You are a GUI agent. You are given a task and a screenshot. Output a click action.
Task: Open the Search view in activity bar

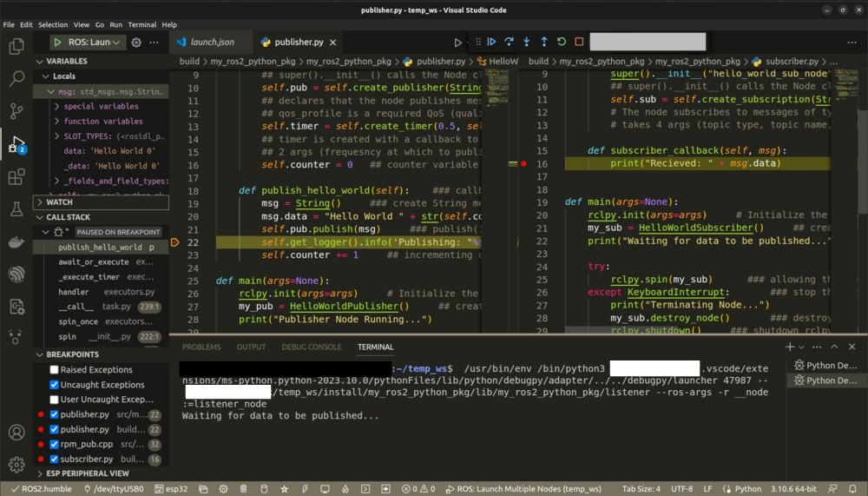16,79
